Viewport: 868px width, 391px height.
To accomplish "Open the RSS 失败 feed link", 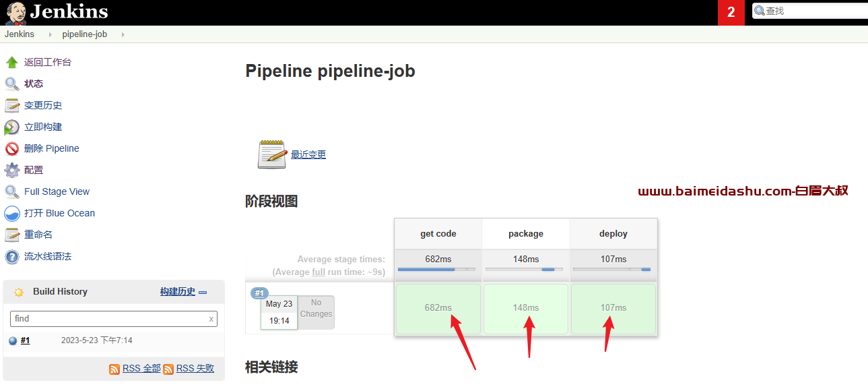I will pyautogui.click(x=195, y=369).
